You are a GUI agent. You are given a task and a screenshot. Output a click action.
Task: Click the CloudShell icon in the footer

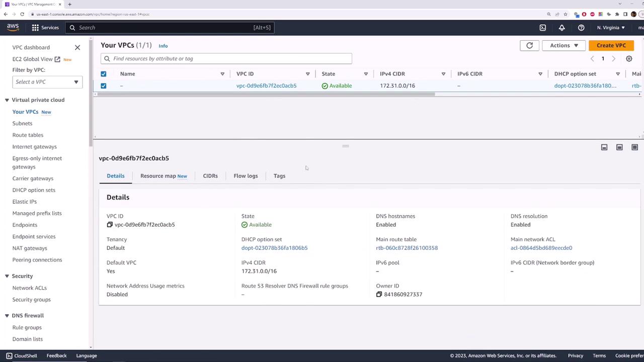click(x=9, y=355)
